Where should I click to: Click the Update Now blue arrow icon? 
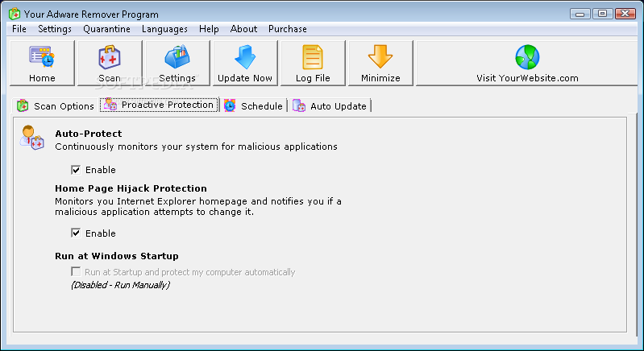click(245, 56)
